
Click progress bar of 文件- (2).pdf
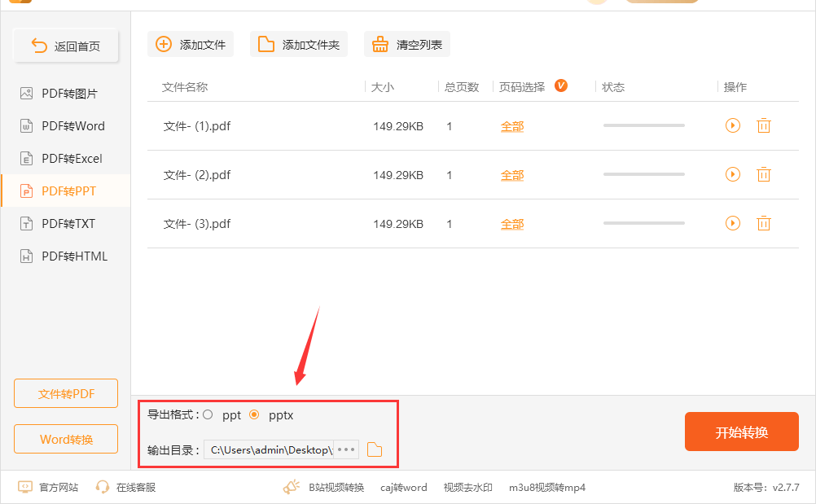(x=643, y=174)
